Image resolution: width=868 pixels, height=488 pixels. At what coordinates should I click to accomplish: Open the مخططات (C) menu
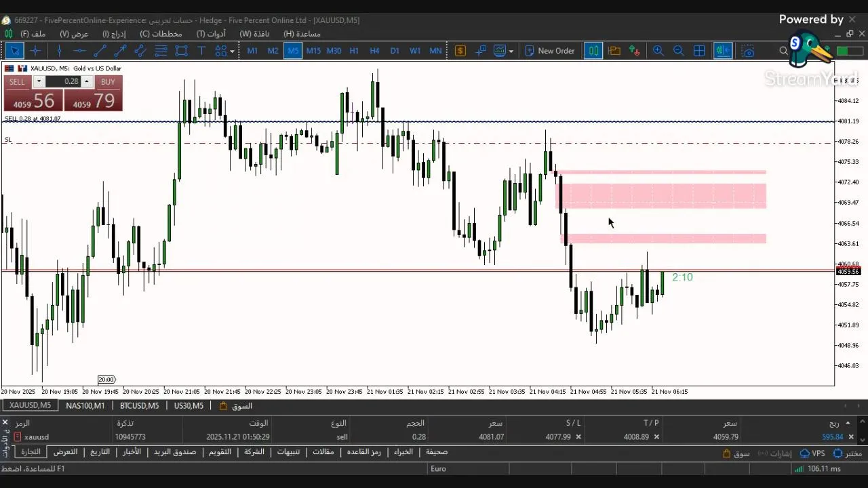[x=161, y=34]
